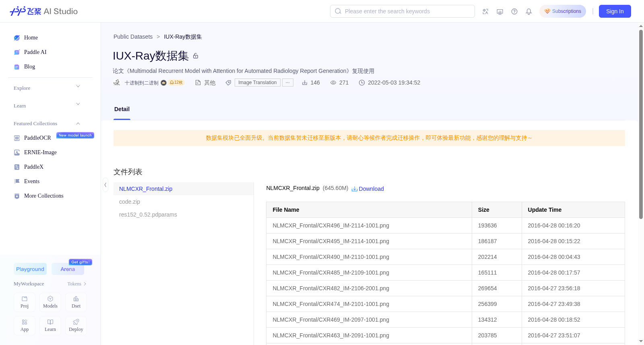This screenshot has width=644, height=345.
Task: Click the download icon next to NLMCXR_Frontal.zip
Action: [x=355, y=189]
